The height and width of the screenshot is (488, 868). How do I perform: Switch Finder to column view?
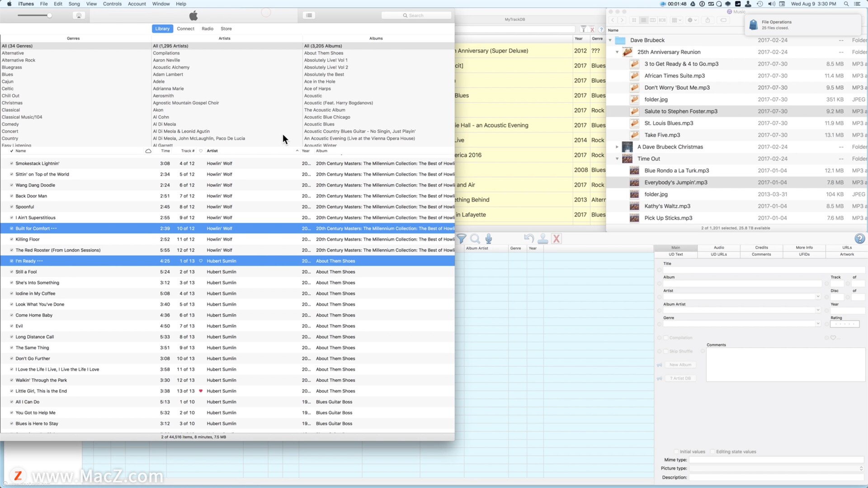click(653, 20)
